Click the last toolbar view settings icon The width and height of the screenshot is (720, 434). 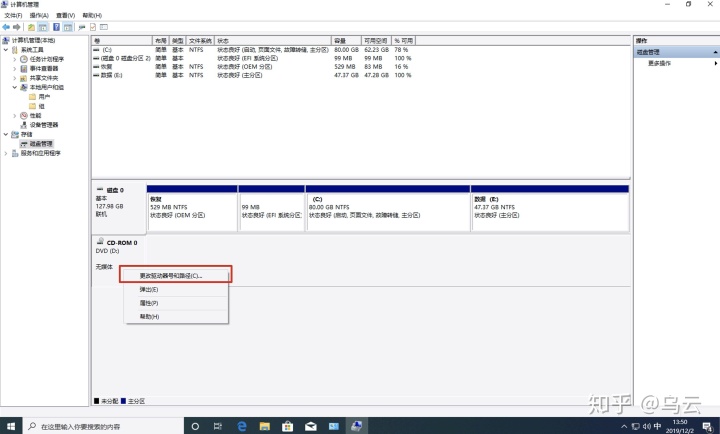pyautogui.click(x=104, y=27)
